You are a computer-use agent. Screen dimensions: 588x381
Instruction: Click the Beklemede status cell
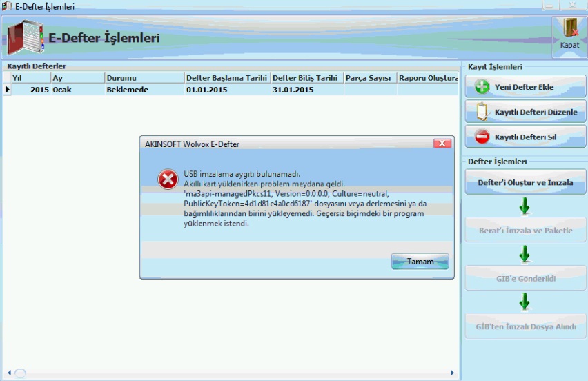[x=145, y=90]
